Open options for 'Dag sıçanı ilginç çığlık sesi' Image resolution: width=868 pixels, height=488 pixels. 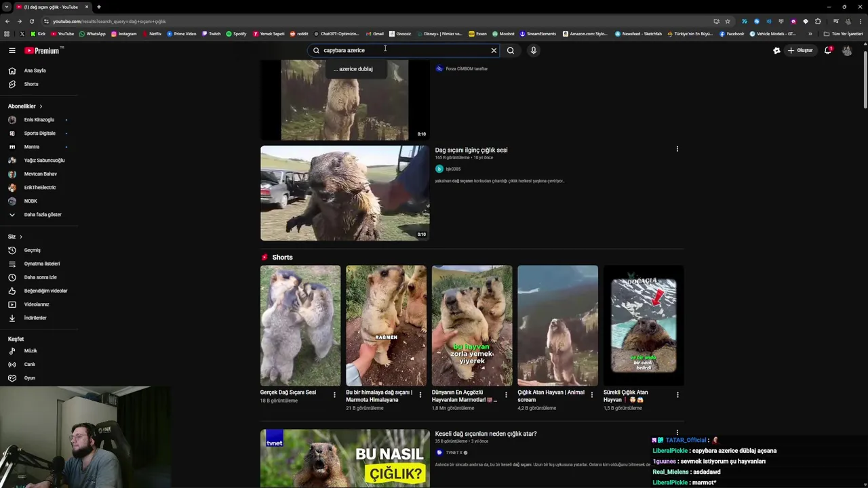(x=677, y=149)
